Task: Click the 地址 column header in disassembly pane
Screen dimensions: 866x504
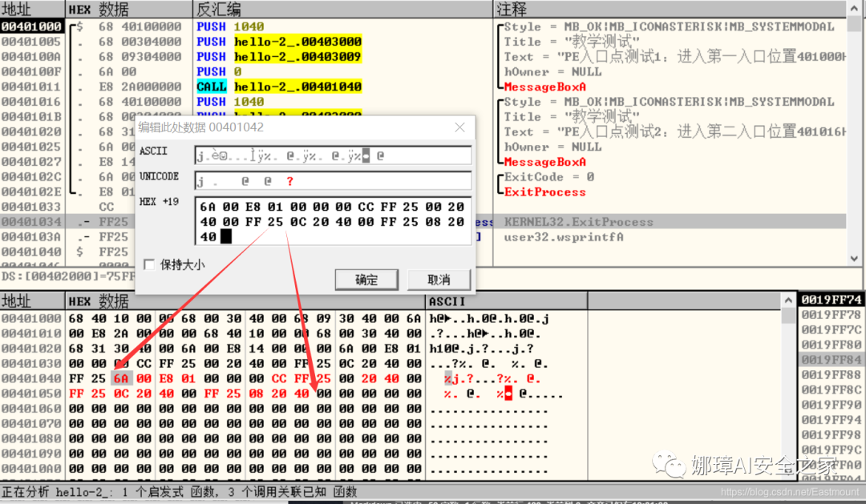Action: [x=33, y=9]
